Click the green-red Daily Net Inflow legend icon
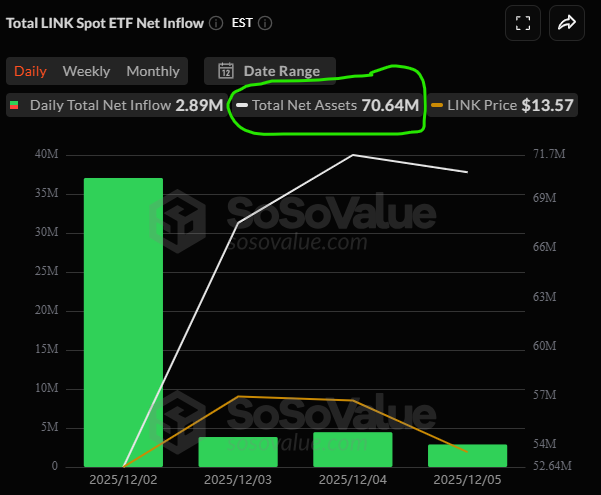 click(15, 104)
